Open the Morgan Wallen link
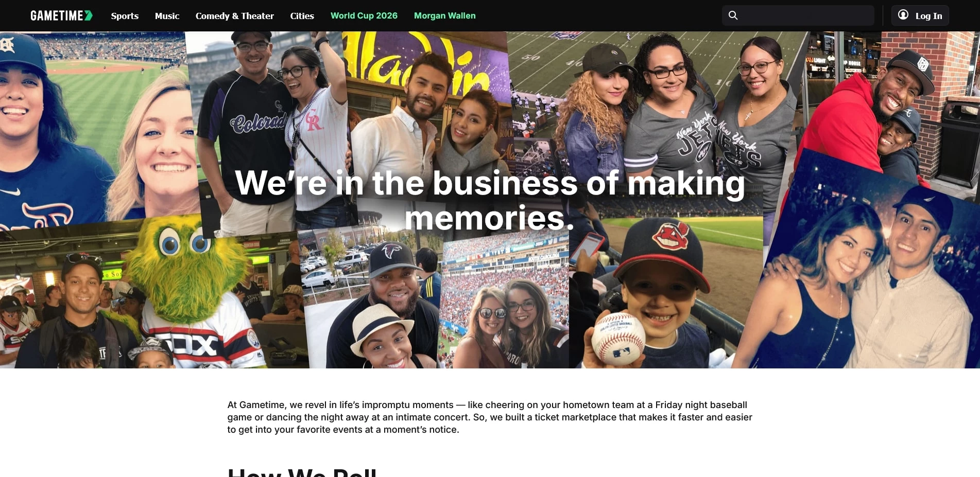The width and height of the screenshot is (980, 477). click(444, 16)
